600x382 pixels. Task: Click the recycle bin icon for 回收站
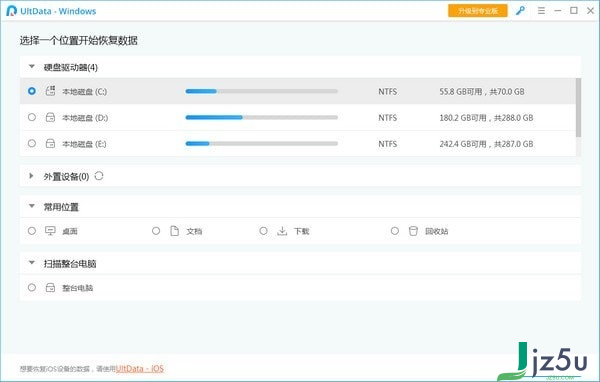coord(413,231)
